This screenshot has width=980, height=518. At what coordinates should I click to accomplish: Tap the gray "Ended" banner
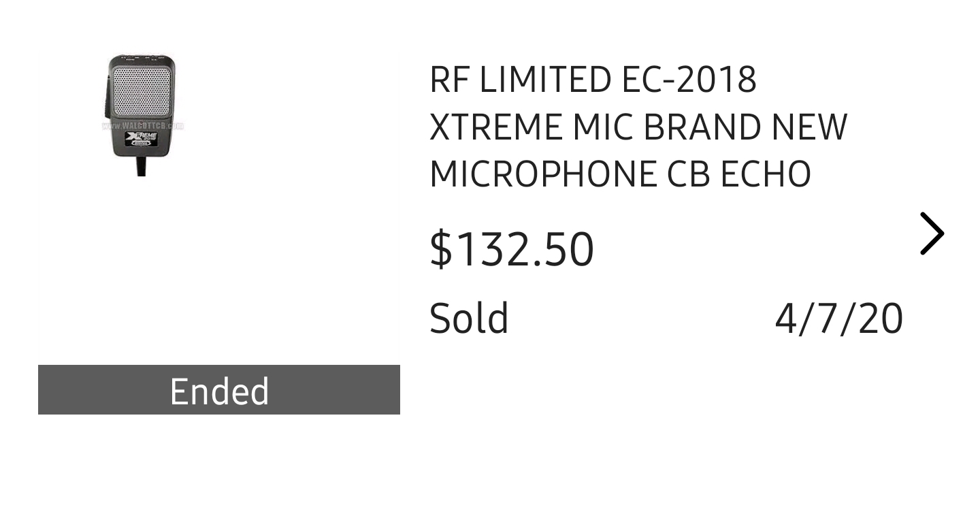tap(219, 390)
